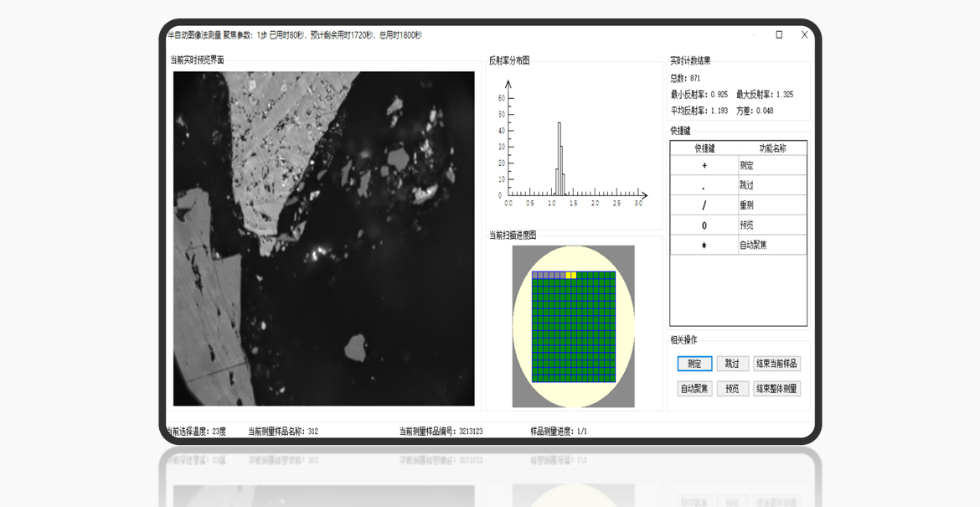Click the 预览 button under 相关操作
This screenshot has height=507, width=980.
click(x=732, y=388)
